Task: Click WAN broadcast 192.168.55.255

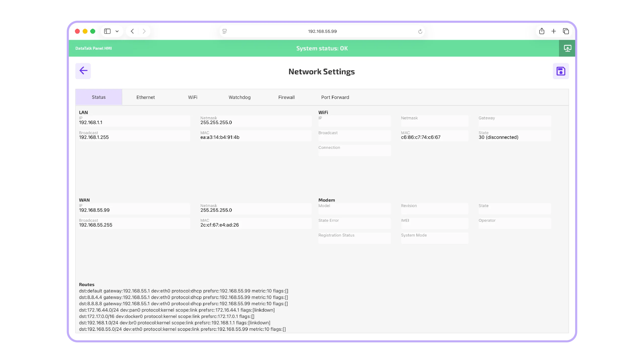Action: [x=96, y=225]
